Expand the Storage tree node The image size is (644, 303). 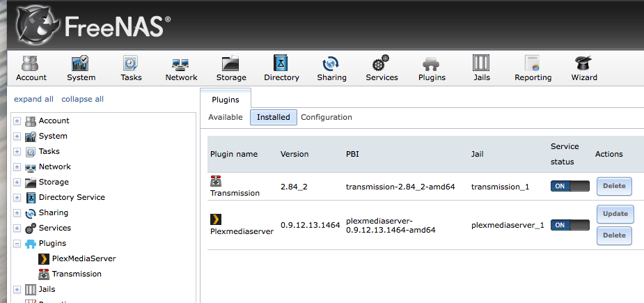(x=17, y=182)
